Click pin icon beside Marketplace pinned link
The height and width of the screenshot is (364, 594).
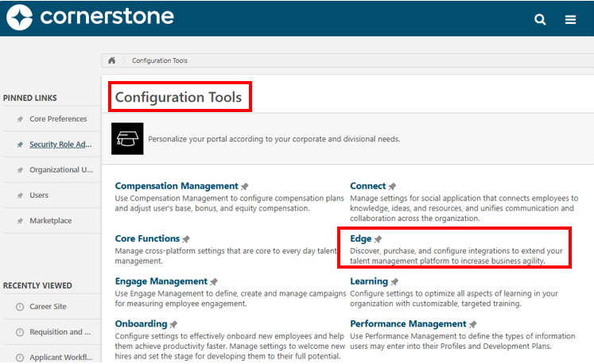point(20,221)
